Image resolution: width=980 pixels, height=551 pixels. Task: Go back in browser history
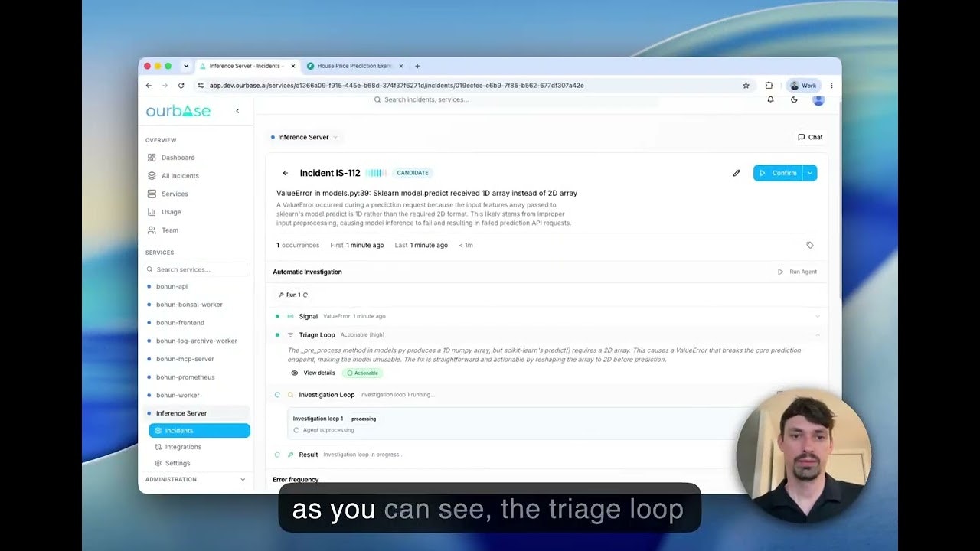pyautogui.click(x=149, y=86)
